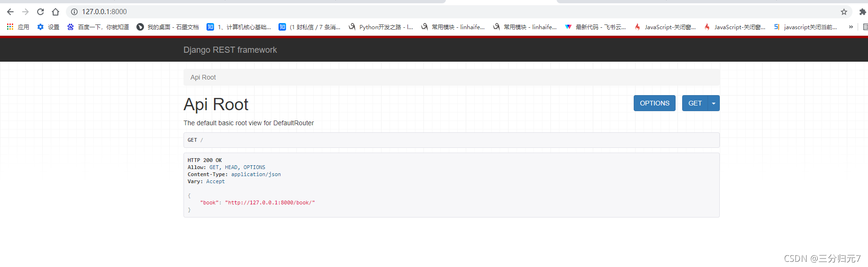Click the Django REST framework brand link

point(230,50)
